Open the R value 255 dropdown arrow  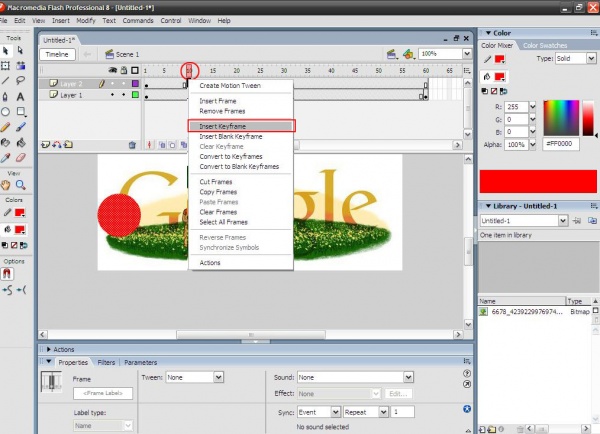coord(532,107)
